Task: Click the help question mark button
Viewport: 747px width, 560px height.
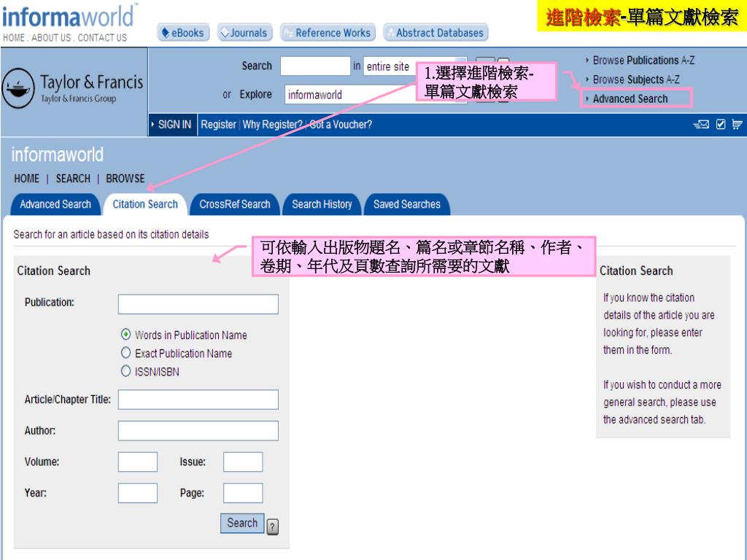Action: coord(273,526)
